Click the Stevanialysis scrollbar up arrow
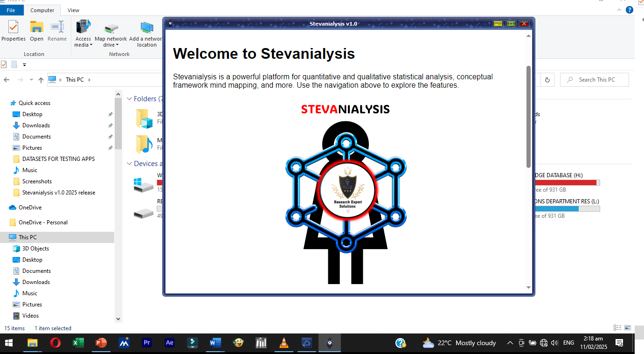Screen dimensions: 644x354 [x=528, y=35]
